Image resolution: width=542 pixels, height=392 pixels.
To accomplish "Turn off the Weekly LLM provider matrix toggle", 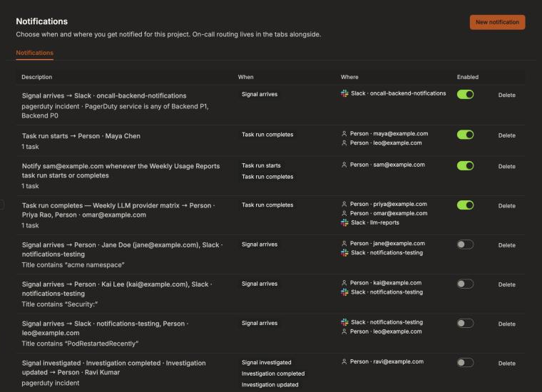I will point(465,205).
